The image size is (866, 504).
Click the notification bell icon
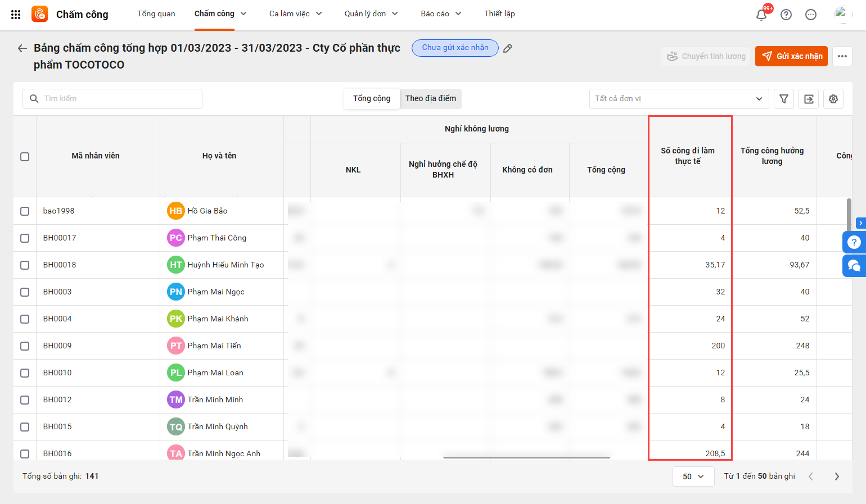point(761,15)
